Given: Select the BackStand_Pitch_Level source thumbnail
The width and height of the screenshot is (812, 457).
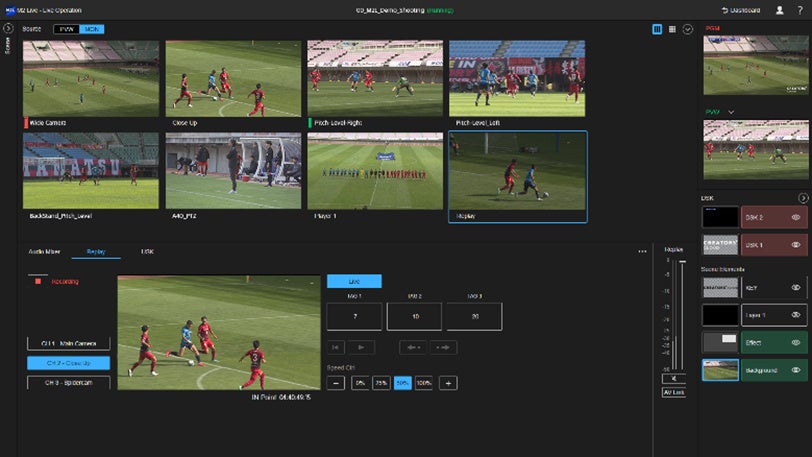Looking at the screenshot, I should [x=91, y=171].
